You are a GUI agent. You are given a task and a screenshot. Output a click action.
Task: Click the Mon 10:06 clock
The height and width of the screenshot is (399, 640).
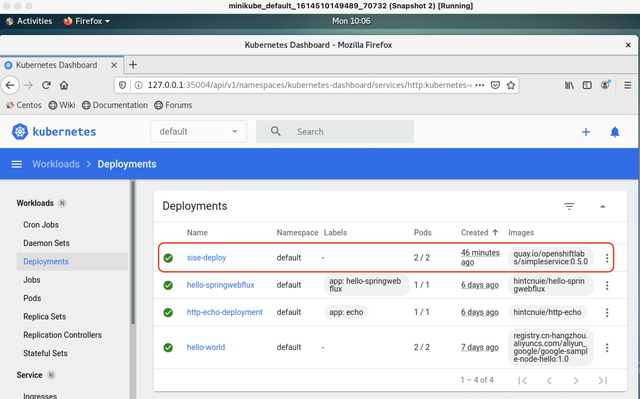351,21
